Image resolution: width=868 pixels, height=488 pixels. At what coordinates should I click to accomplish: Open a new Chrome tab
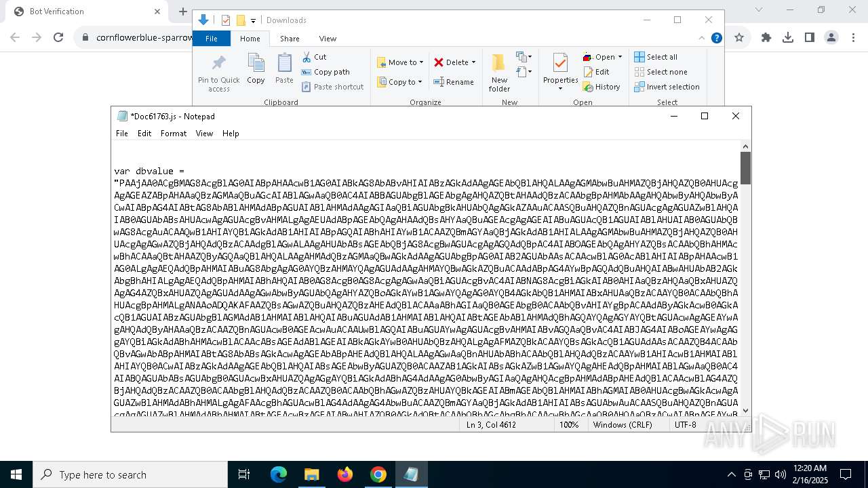pyautogui.click(x=182, y=12)
